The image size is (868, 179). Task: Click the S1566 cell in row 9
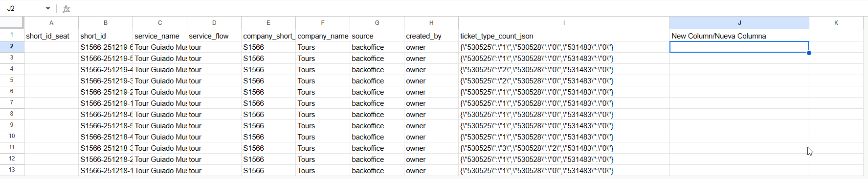tap(268, 125)
